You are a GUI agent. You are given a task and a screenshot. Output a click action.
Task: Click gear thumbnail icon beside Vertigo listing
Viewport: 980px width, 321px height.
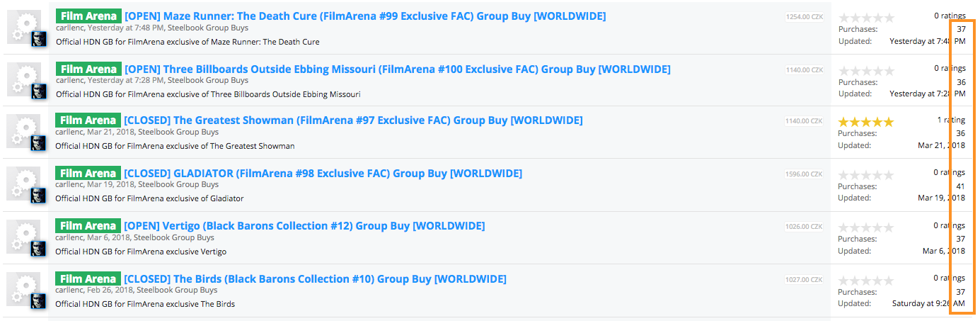tap(23, 236)
